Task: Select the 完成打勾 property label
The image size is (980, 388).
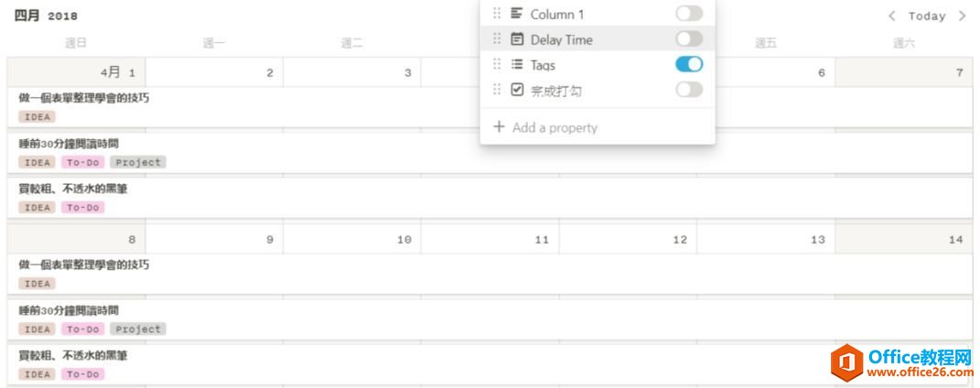Action: [x=556, y=91]
